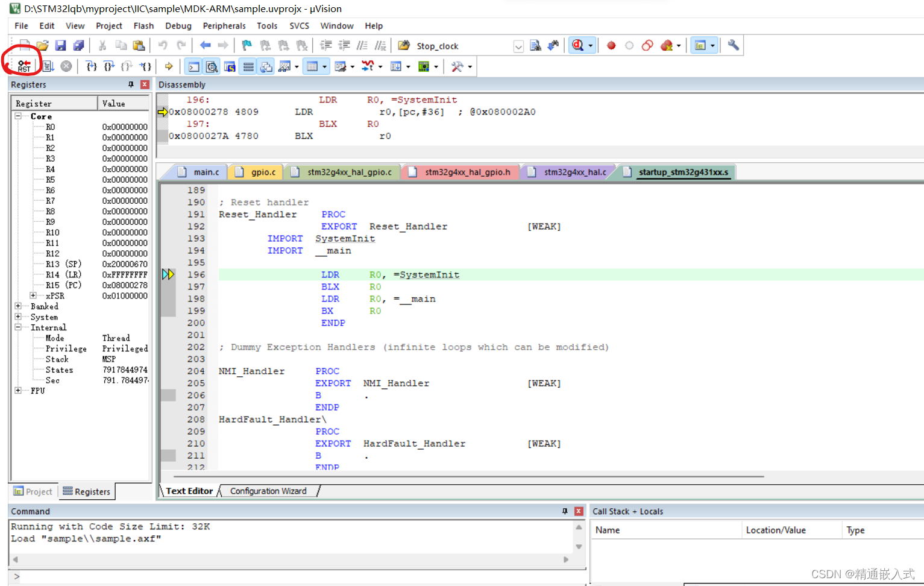Click Enable/Disable breakpoint icon
Screen dimensions: 924x586
[x=629, y=45]
